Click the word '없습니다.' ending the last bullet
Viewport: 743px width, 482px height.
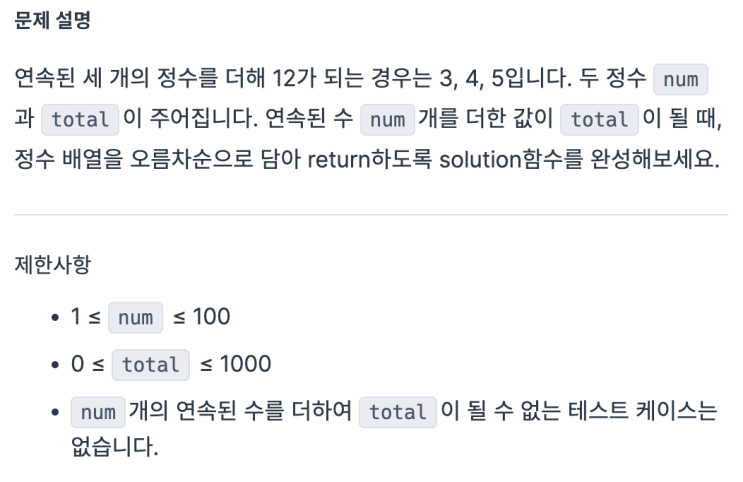click(115, 446)
